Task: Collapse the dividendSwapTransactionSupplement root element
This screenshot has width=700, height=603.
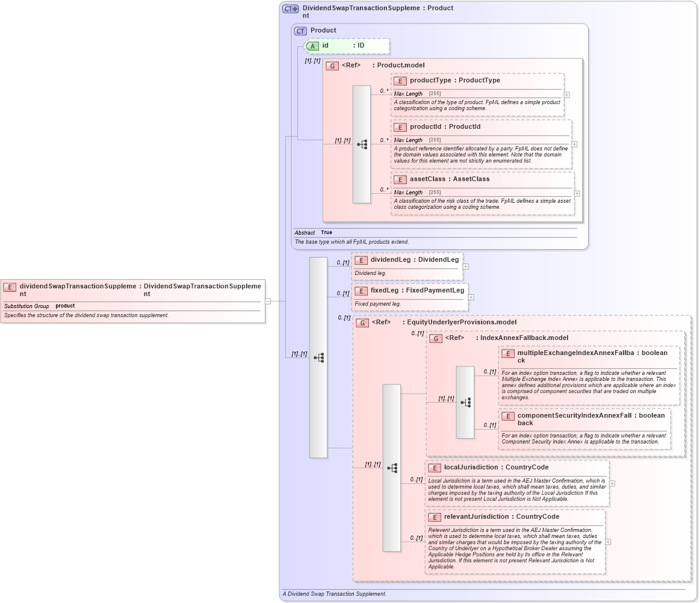Action: 268,301
